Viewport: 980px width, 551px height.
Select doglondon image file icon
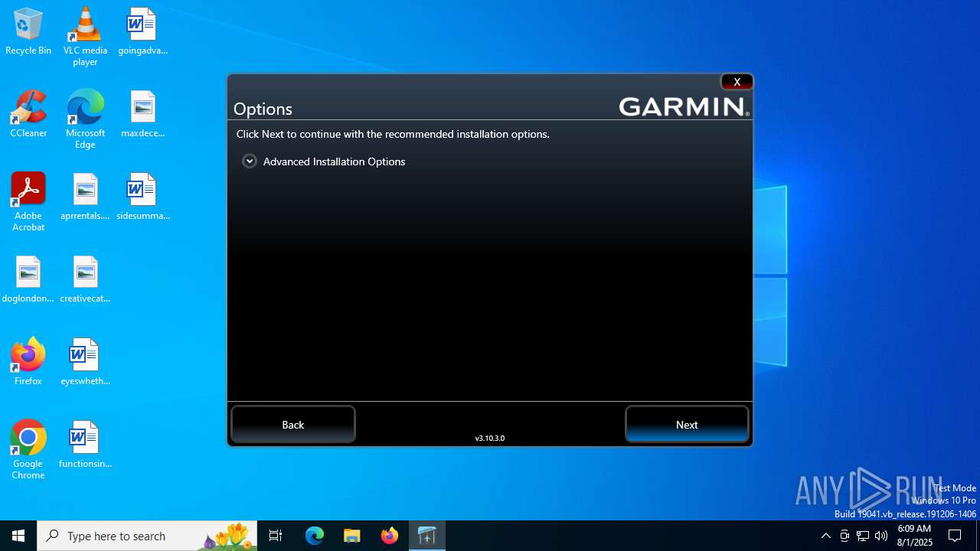28,280
